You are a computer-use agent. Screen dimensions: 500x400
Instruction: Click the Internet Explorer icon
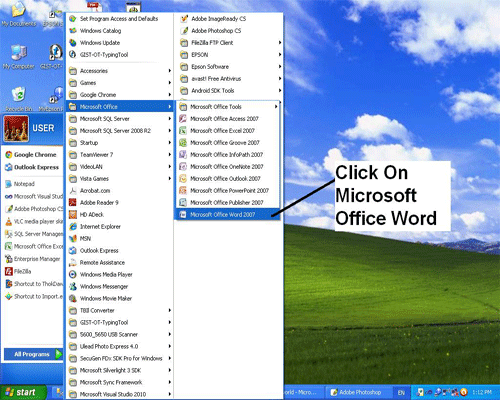pos(73,227)
